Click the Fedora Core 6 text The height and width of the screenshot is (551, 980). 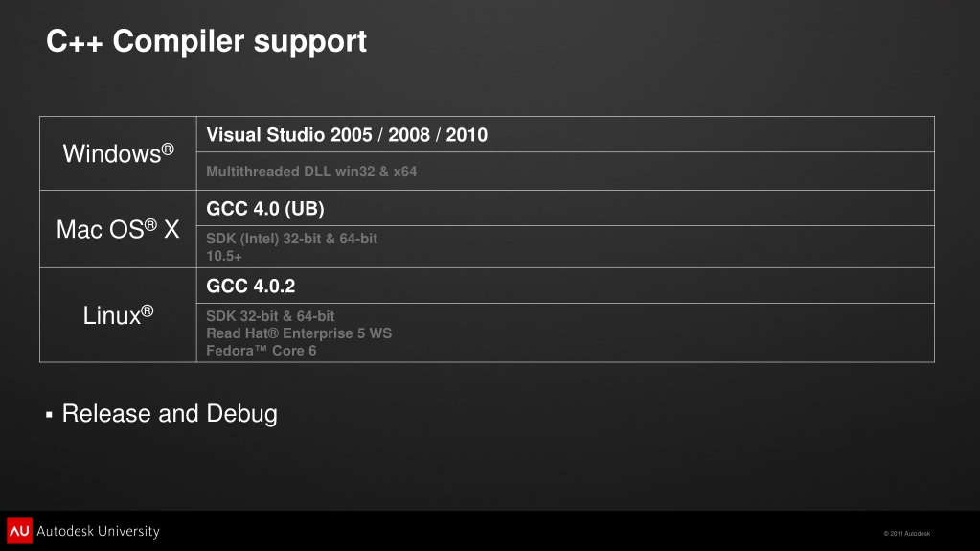[262, 350]
